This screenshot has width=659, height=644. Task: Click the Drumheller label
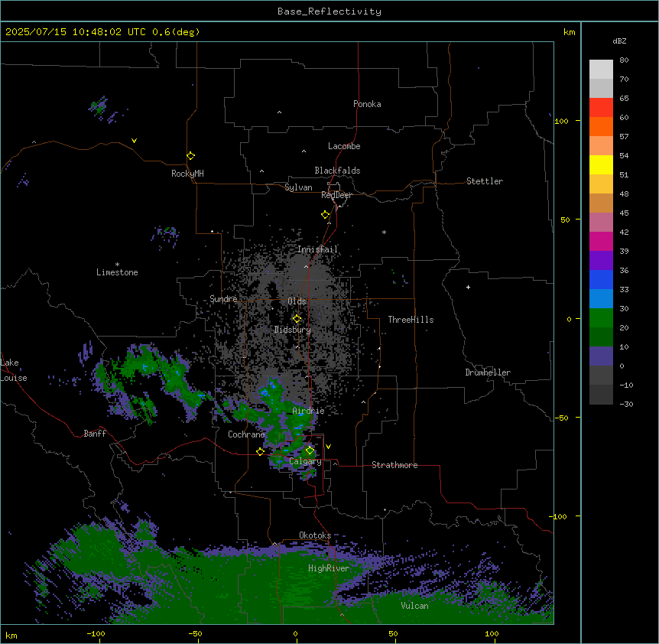pyautogui.click(x=488, y=372)
